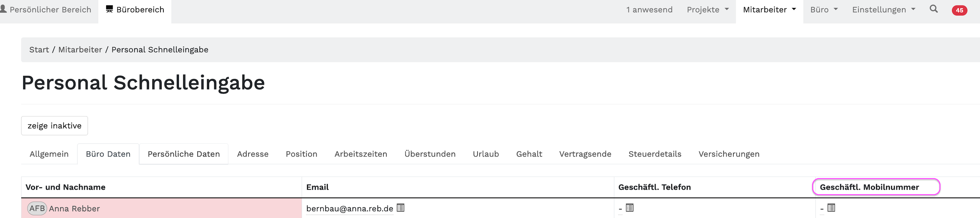Click the 1 anwesend link
This screenshot has width=980, height=218.
649,10
